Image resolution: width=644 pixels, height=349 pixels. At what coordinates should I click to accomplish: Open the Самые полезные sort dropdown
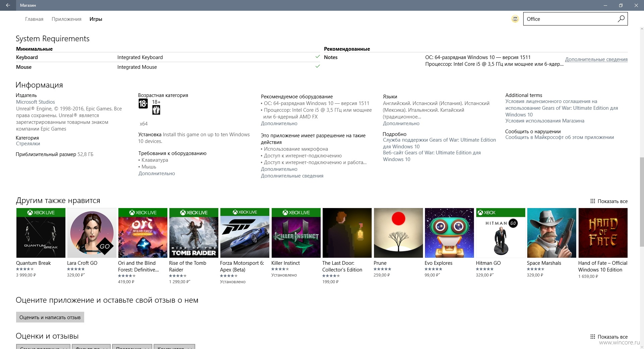pos(43,347)
